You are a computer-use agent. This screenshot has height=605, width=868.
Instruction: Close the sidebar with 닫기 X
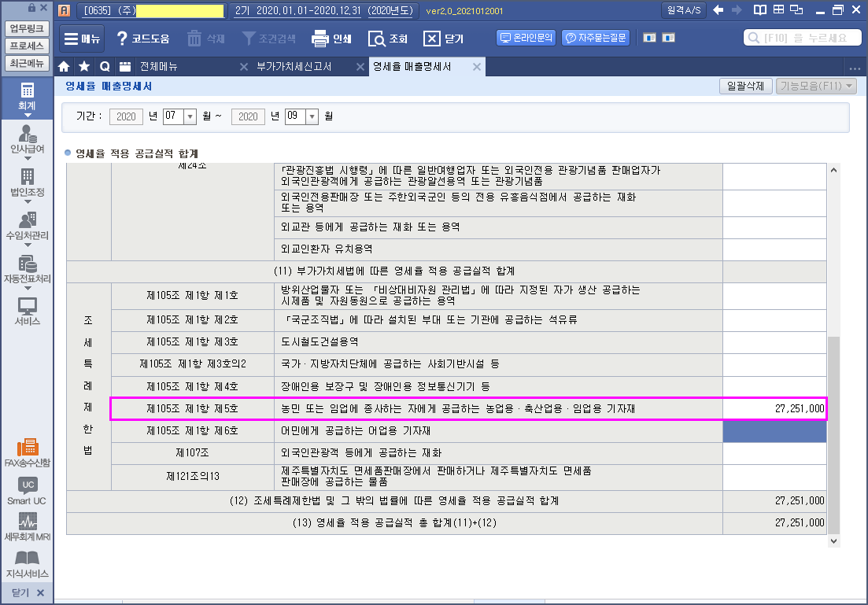28,593
